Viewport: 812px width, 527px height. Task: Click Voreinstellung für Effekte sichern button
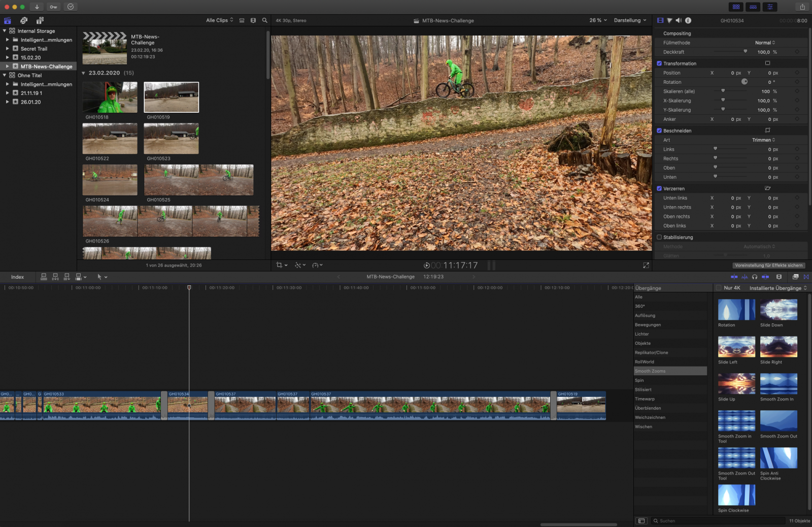(x=768, y=265)
